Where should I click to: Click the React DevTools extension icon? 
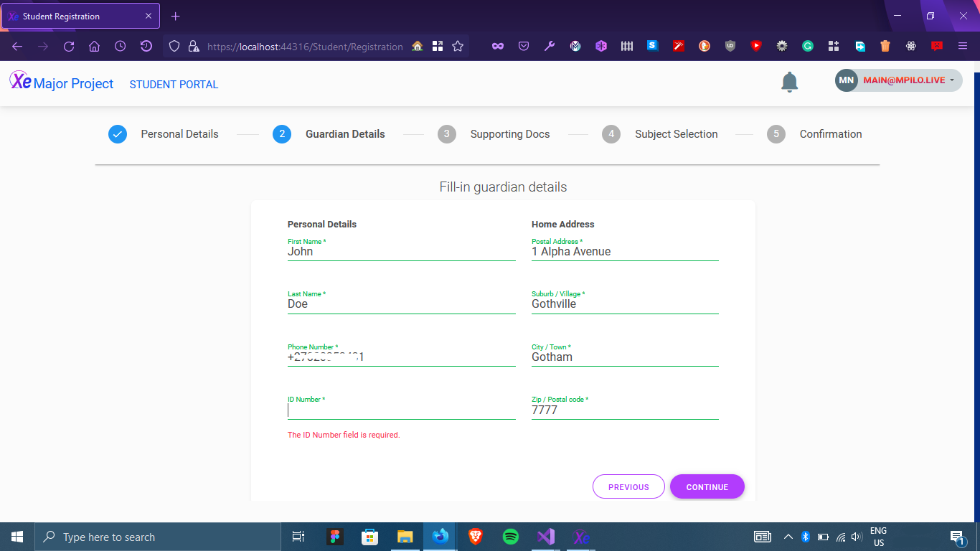pos(911,47)
